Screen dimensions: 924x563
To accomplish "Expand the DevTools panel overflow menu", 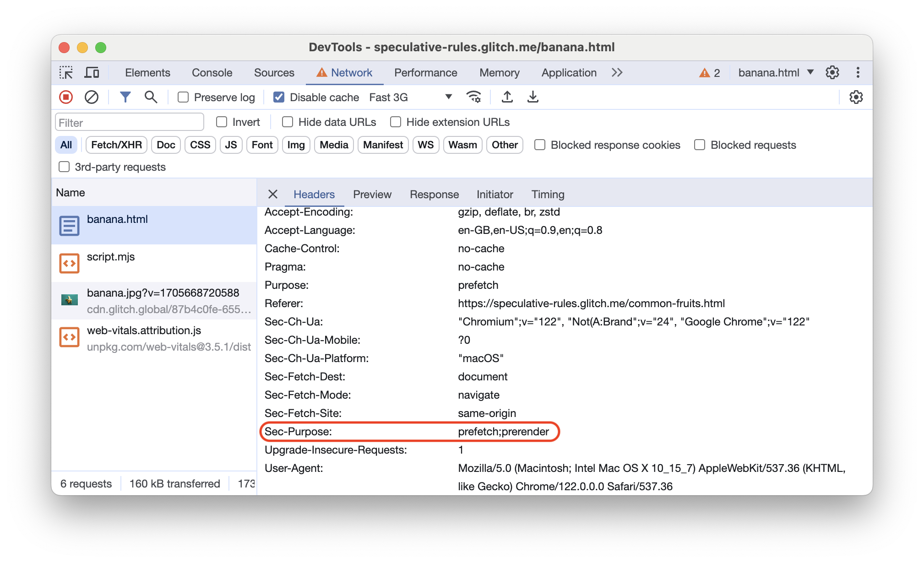I will 618,73.
